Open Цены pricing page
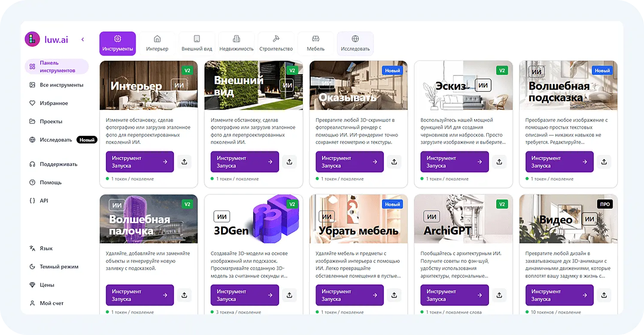This screenshot has height=335, width=644. click(47, 285)
